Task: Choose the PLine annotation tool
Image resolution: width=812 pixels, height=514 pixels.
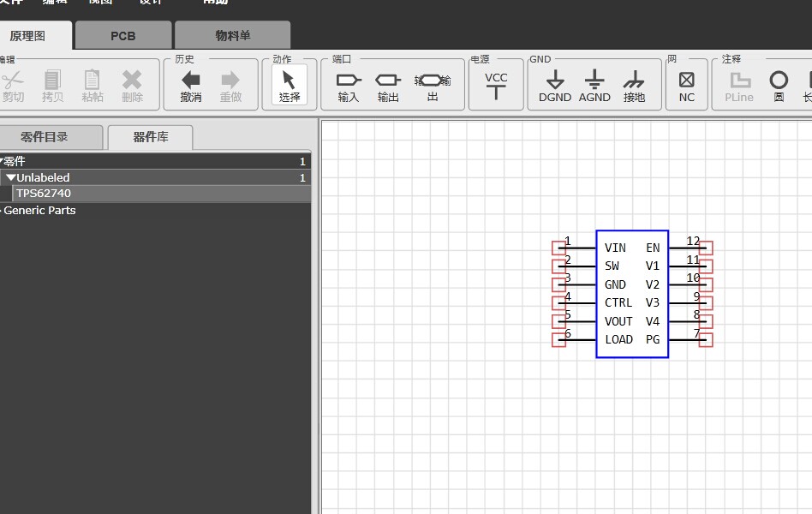Action: (x=739, y=87)
